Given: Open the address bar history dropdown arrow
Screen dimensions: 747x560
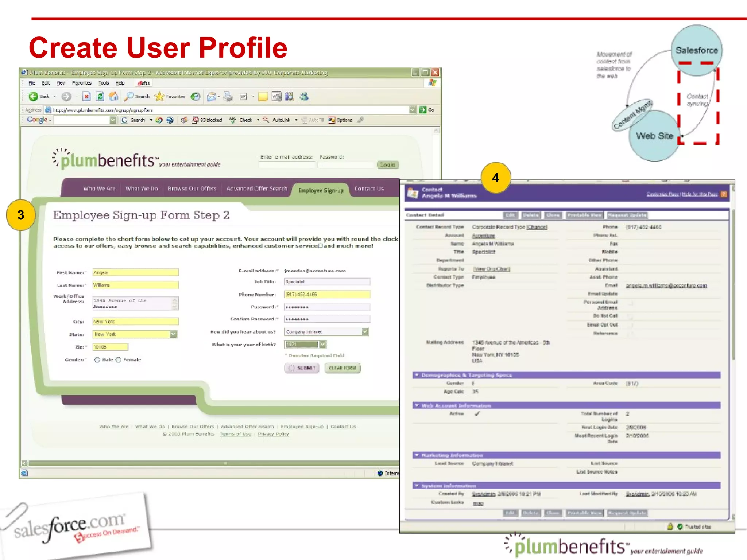Looking at the screenshot, I should pyautogui.click(x=413, y=110).
